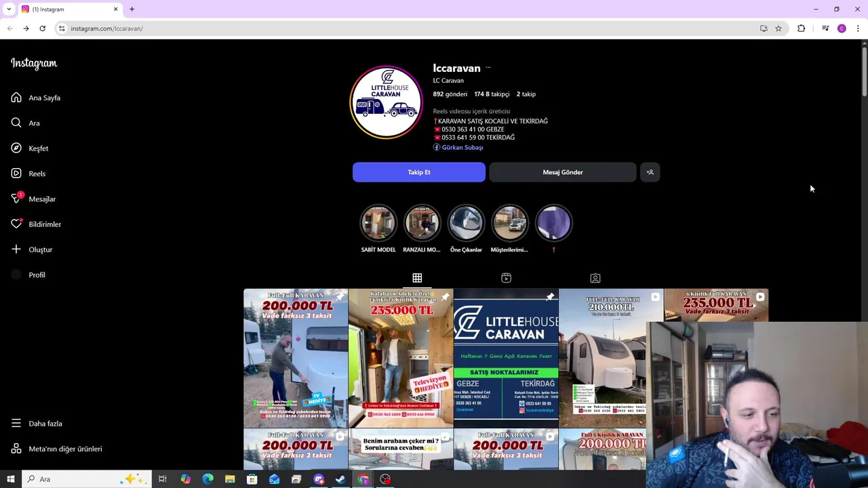Open the 174 B takipçi followers list
Screen dimensions: 868x488
point(492,94)
